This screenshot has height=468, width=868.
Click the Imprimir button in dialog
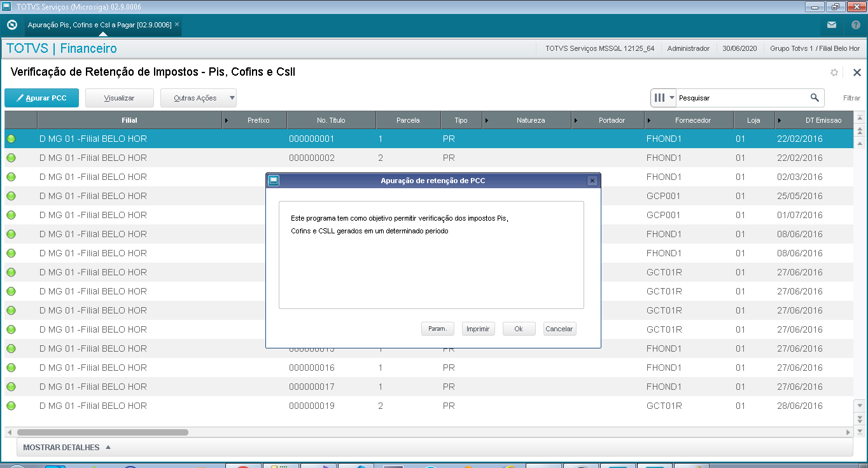click(x=478, y=329)
